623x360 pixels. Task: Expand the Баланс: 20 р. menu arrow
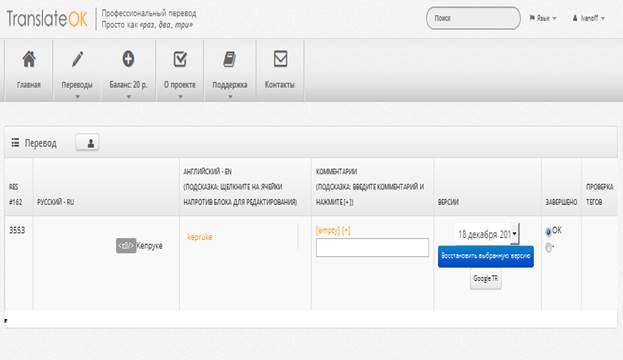(x=128, y=97)
